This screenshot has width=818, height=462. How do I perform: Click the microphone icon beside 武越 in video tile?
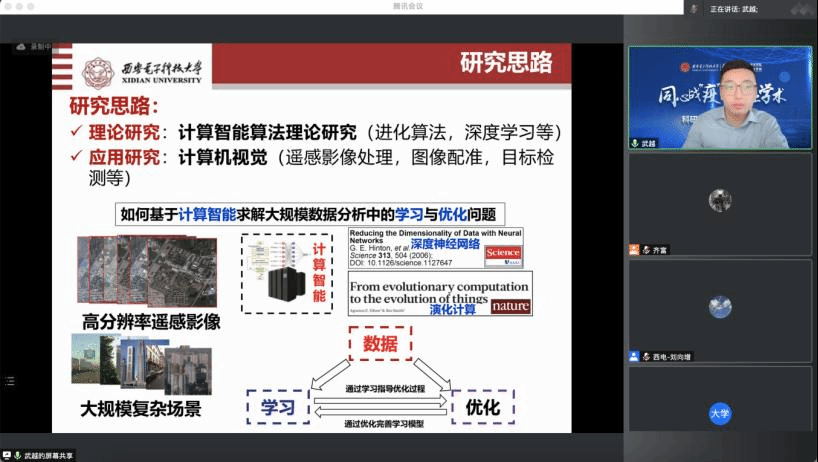click(634, 143)
